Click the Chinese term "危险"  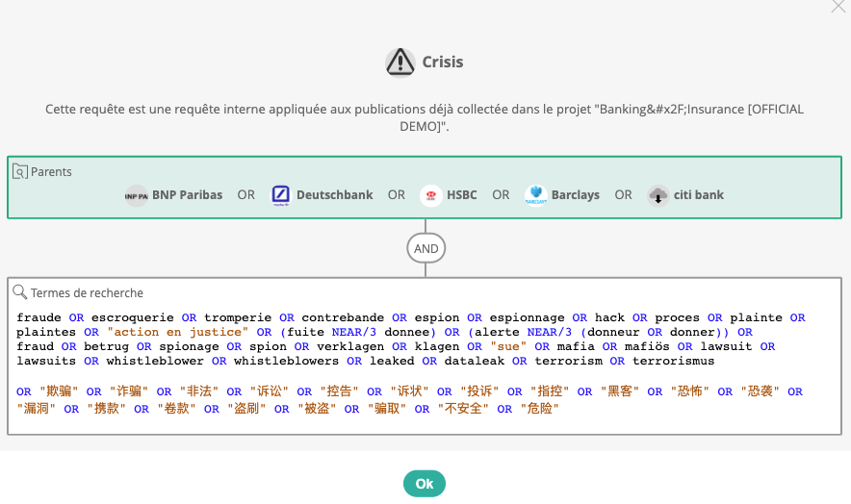pos(539,409)
